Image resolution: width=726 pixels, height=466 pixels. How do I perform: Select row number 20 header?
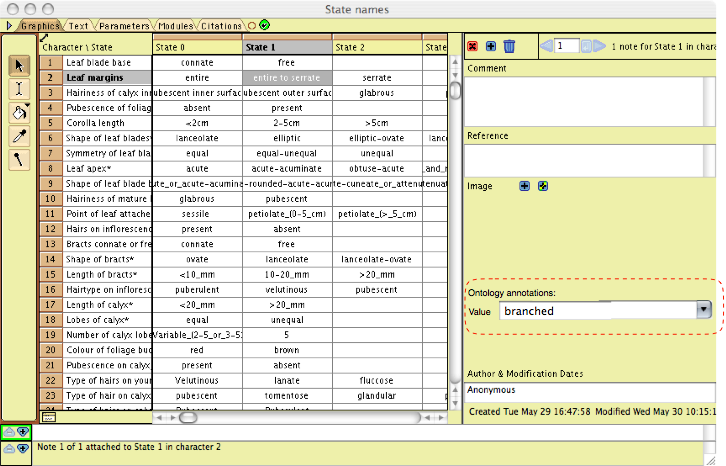50,350
